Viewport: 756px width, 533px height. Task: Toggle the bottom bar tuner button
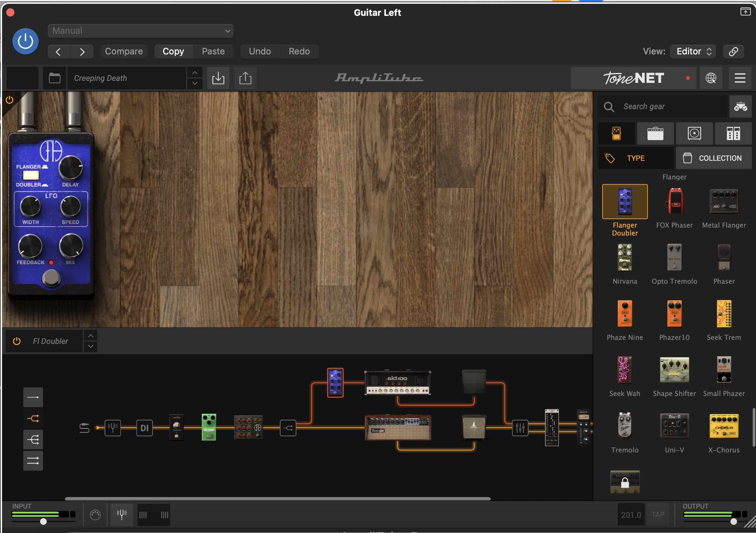122,515
